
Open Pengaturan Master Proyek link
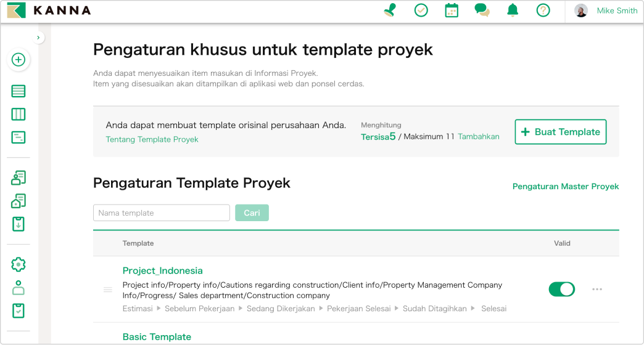click(566, 187)
